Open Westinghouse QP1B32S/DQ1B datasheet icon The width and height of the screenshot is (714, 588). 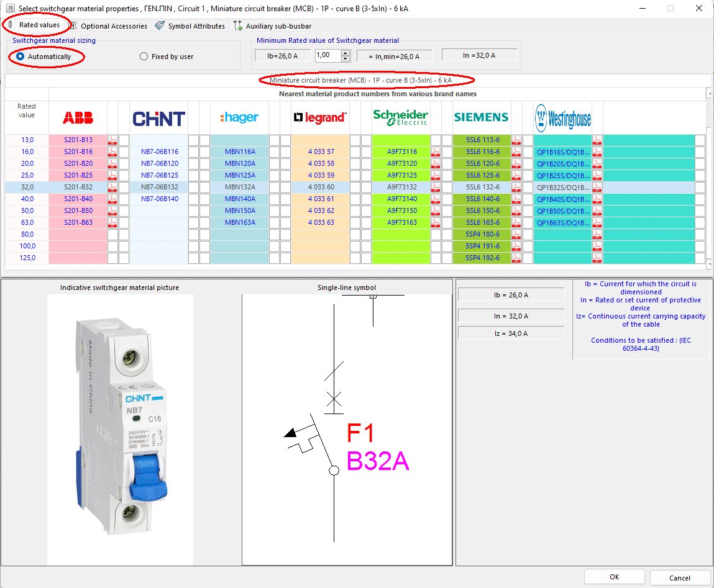tap(597, 186)
